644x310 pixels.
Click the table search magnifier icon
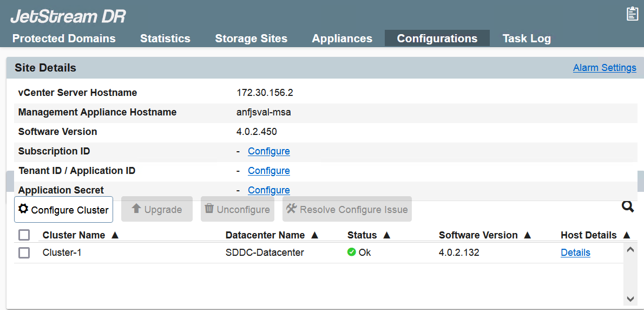[x=627, y=206]
